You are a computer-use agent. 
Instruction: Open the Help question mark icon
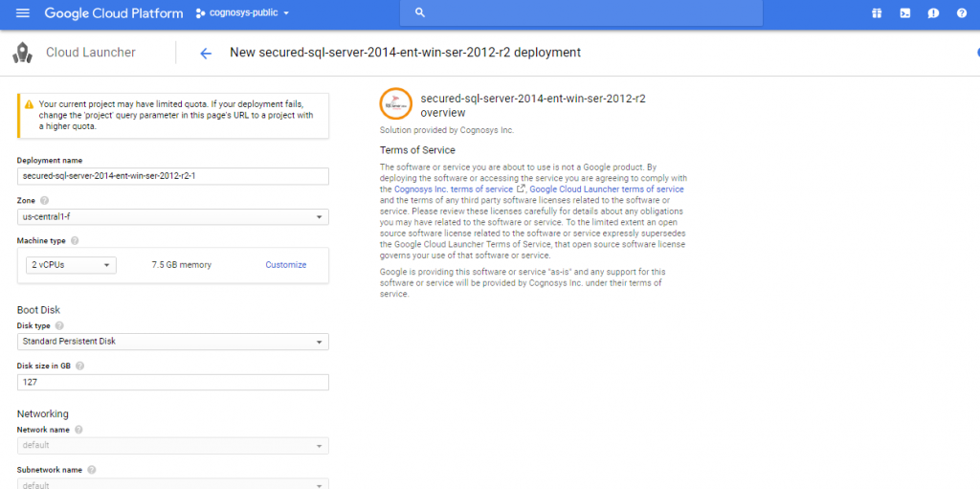click(961, 13)
